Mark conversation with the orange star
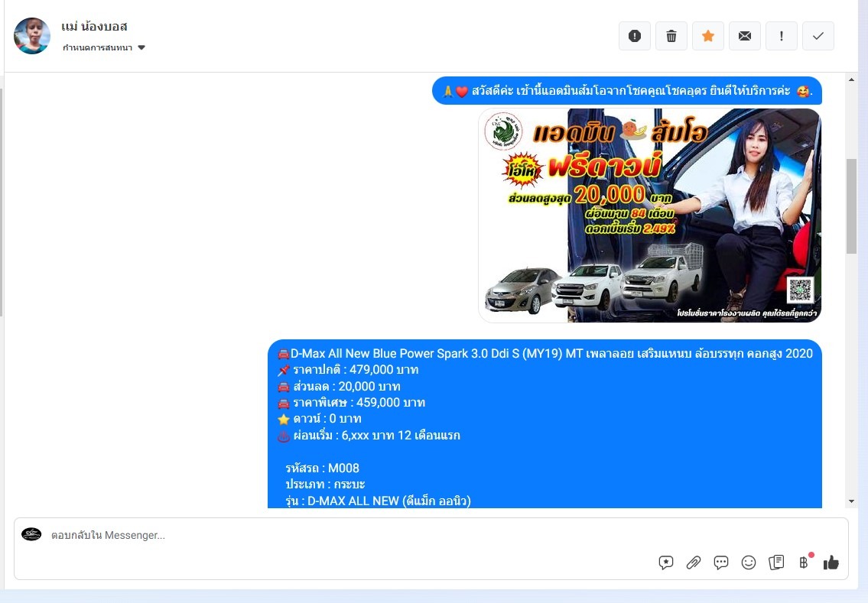This screenshot has width=868, height=603. pos(708,36)
